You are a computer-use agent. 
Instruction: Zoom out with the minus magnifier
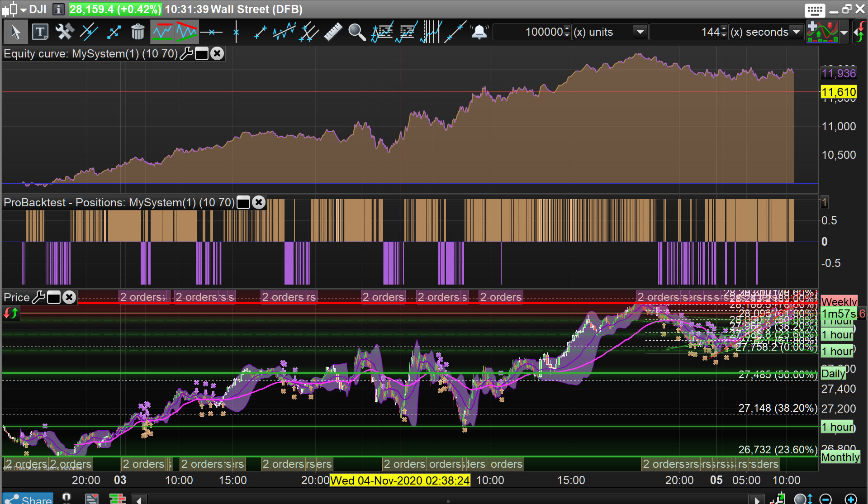[x=826, y=499]
